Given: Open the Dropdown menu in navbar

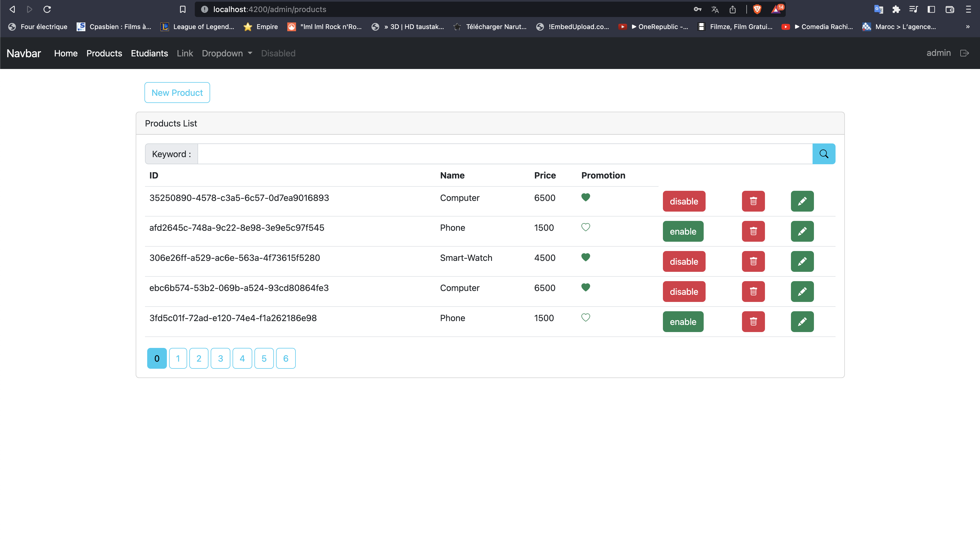Looking at the screenshot, I should coord(227,53).
